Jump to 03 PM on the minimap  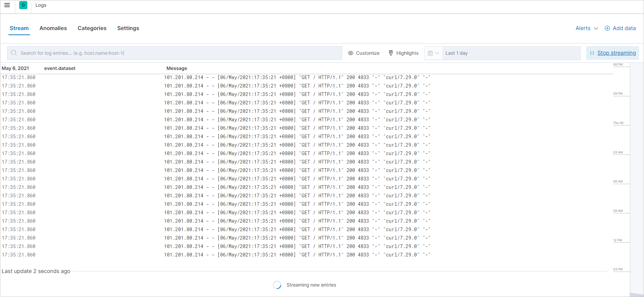[x=618, y=269]
